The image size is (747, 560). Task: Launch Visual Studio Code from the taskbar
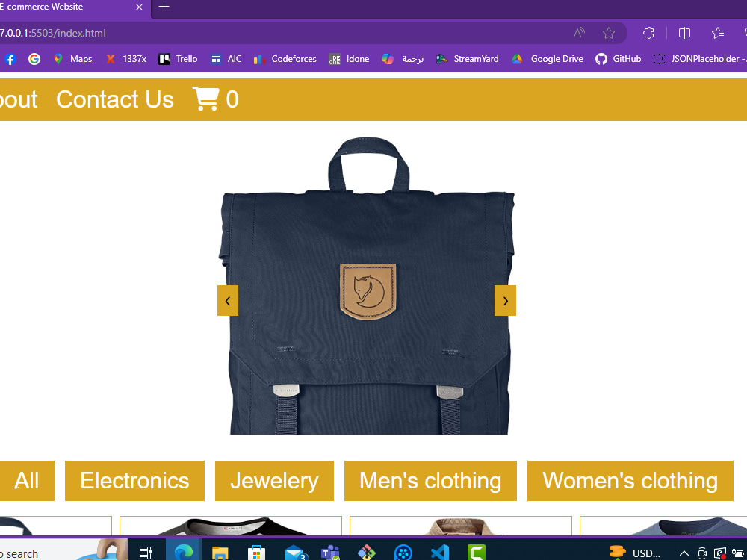coord(439,553)
